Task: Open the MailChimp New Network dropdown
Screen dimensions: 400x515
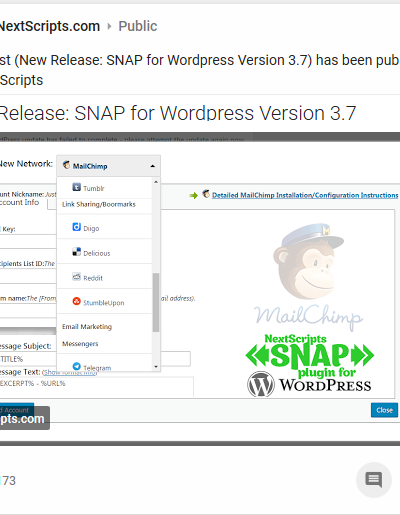Action: [x=109, y=166]
